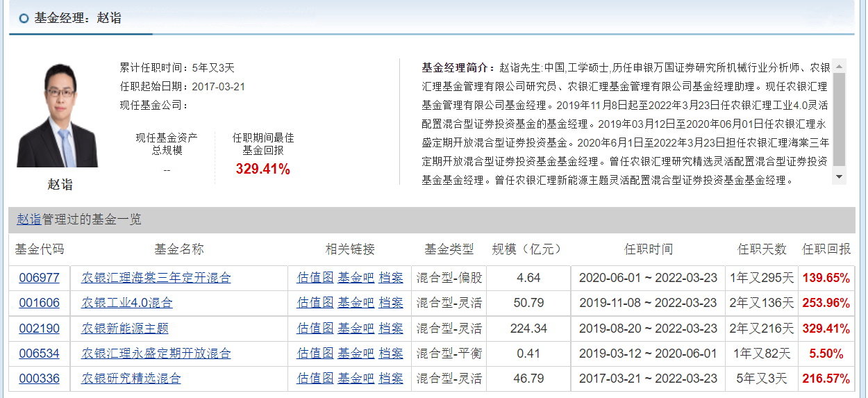Open fund code 006977
The height and width of the screenshot is (398, 868).
point(39,278)
